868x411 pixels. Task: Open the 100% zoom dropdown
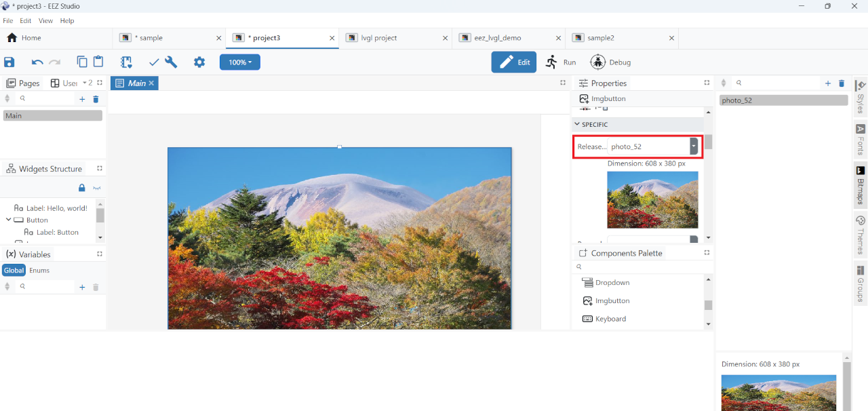tap(239, 62)
